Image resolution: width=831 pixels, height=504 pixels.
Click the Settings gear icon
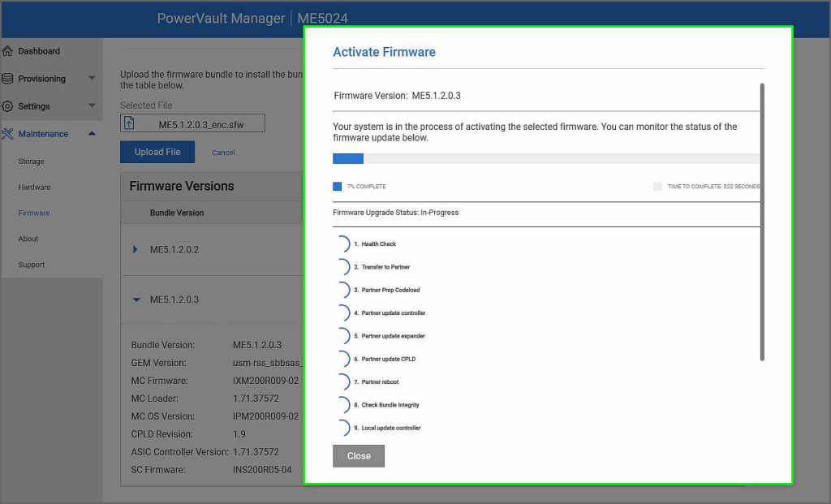tap(8, 106)
